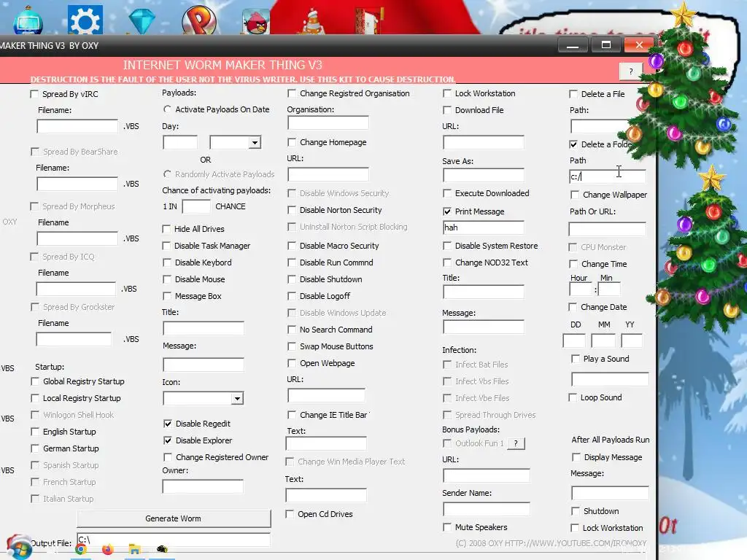
Task: Enable the Mute Speakers checkbox
Action: 447,527
